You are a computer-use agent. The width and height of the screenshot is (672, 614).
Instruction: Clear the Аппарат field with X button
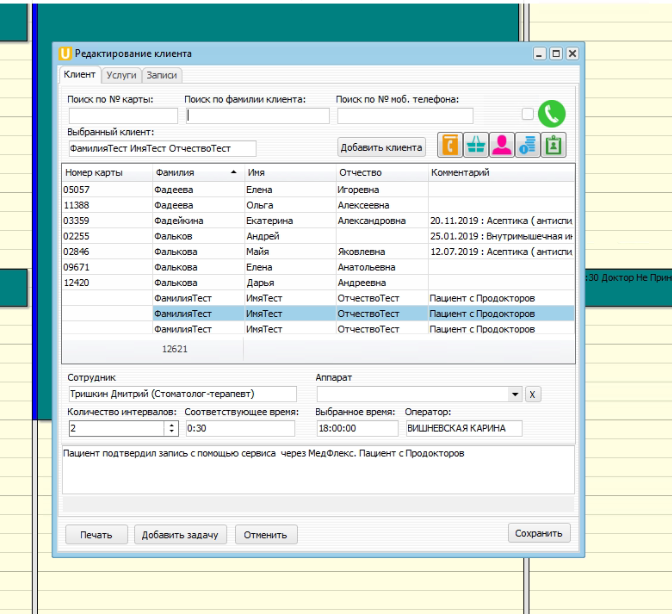pos(533,395)
